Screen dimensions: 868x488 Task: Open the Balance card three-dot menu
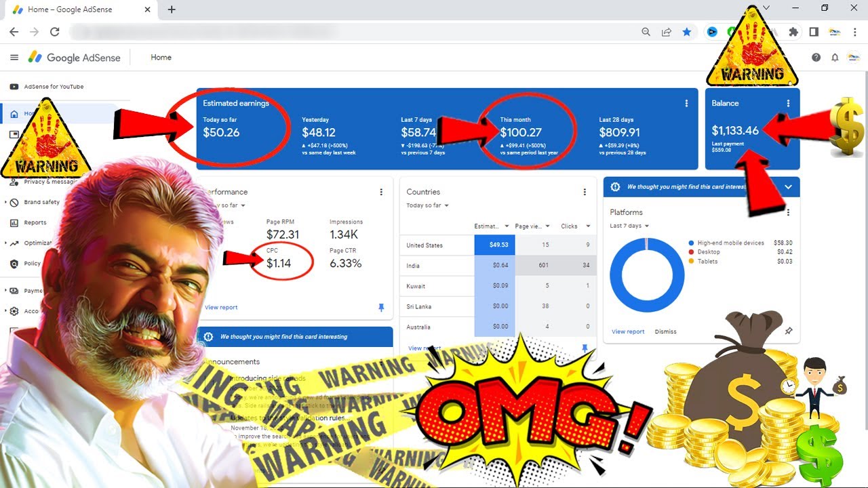[x=788, y=104]
